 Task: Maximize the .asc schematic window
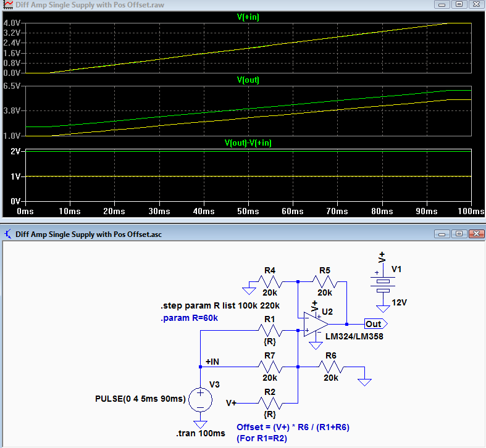point(459,234)
